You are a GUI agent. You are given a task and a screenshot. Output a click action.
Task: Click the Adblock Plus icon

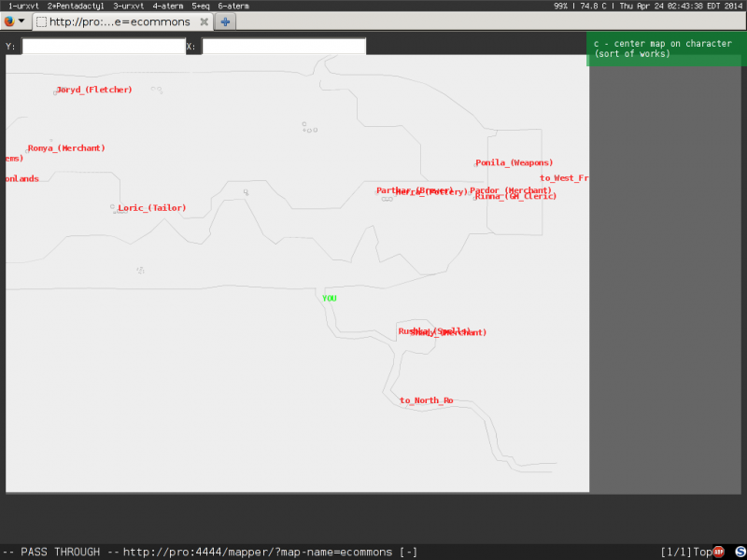719,552
